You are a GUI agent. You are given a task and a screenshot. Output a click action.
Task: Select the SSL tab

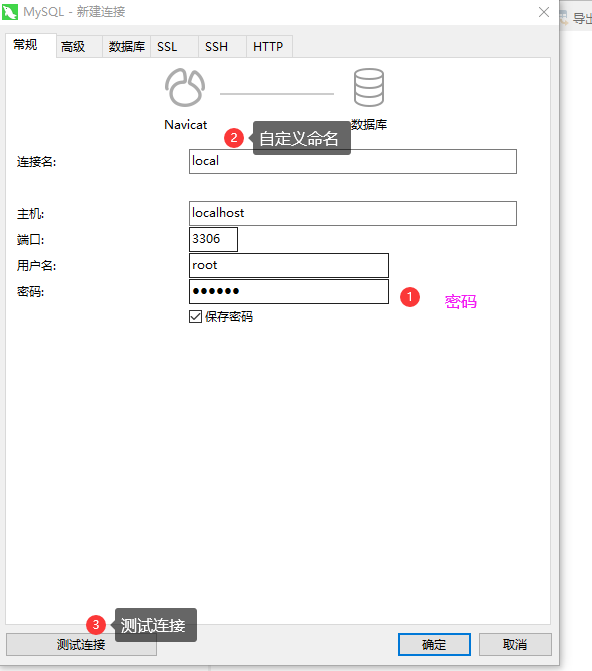[x=174, y=47]
